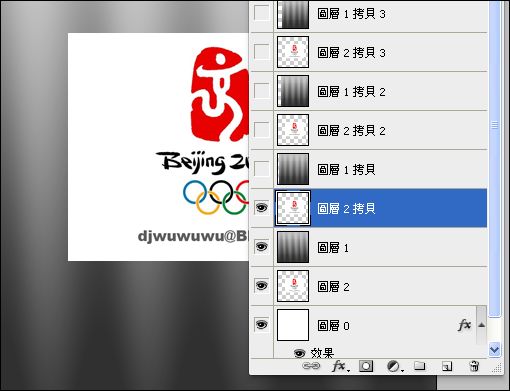Viewport: 510px width, 391px height.
Task: Click thumbnail of 圖層 2 拷貝 2
Action: (293, 130)
